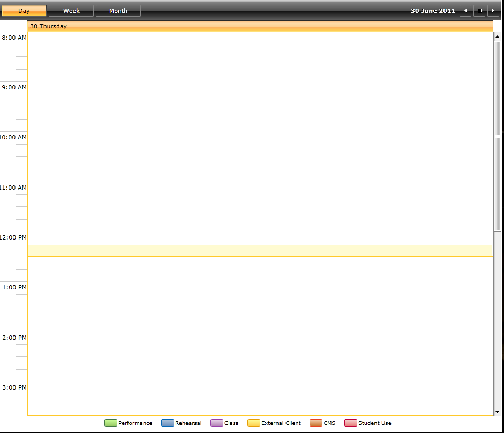Image resolution: width=504 pixels, height=433 pixels.
Task: Click the purple Class swatch
Action: pyautogui.click(x=216, y=423)
